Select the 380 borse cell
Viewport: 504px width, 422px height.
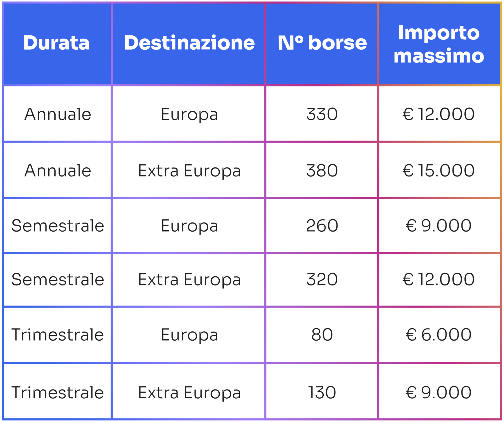(x=322, y=171)
